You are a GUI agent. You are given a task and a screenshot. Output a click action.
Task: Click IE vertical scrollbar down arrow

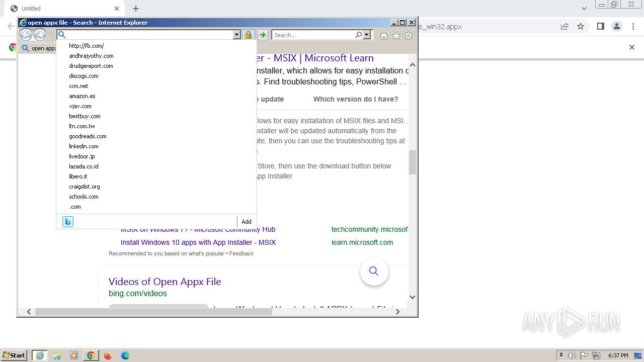413,297
